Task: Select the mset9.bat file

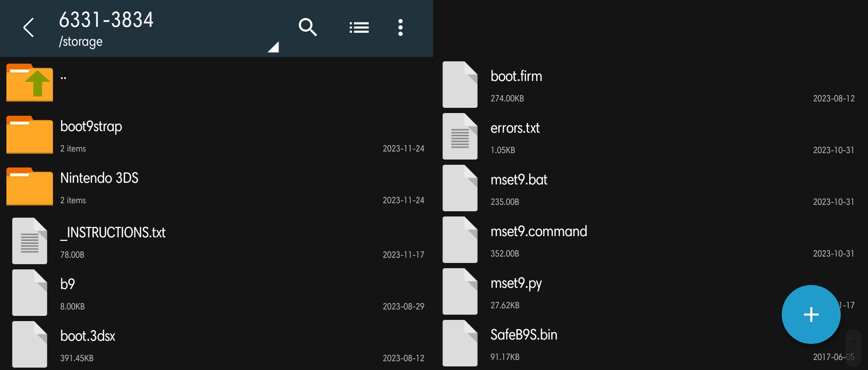Action: click(519, 180)
